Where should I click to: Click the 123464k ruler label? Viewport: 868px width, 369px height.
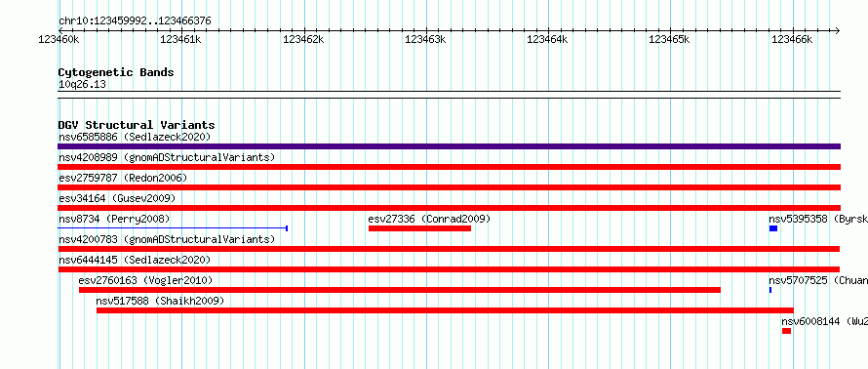(x=547, y=39)
